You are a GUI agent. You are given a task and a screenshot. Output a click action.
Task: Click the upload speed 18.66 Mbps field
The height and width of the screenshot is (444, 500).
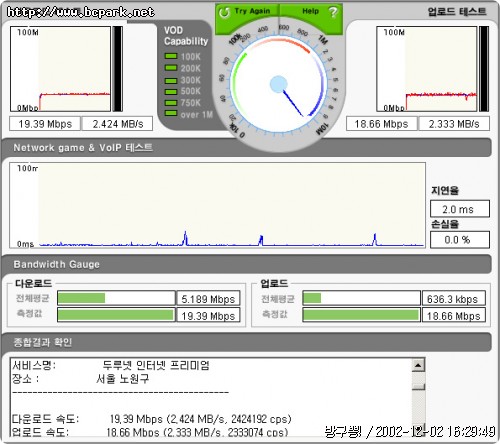(x=381, y=124)
